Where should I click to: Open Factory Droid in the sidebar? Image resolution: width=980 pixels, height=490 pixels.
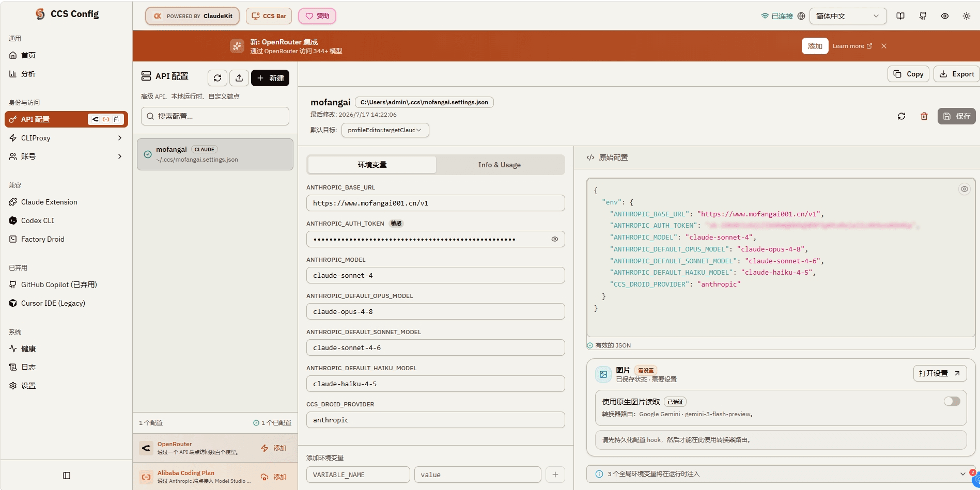click(66, 239)
